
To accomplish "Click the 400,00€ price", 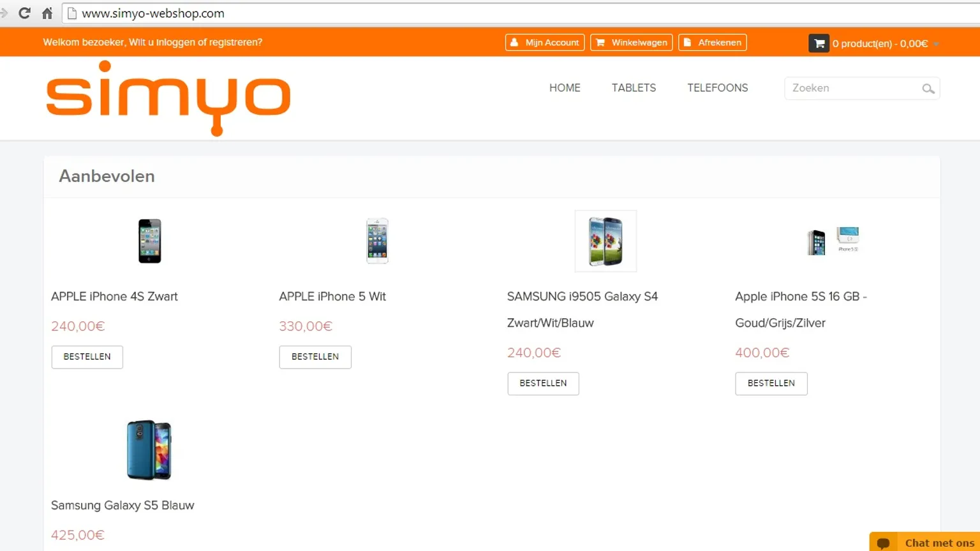I will [x=762, y=353].
